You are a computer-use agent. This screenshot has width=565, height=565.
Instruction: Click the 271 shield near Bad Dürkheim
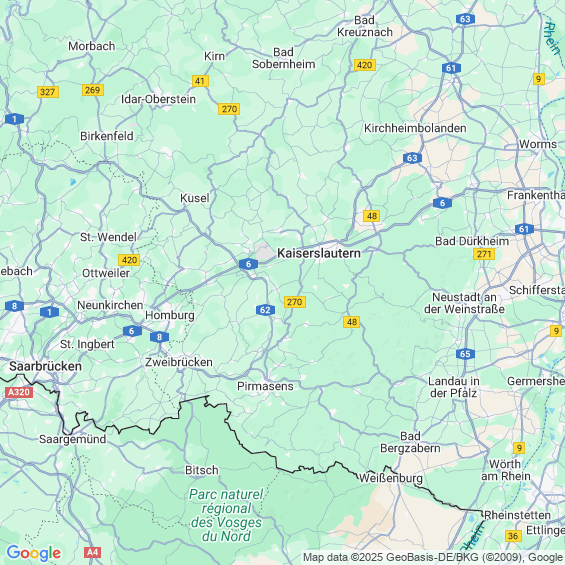tap(484, 254)
